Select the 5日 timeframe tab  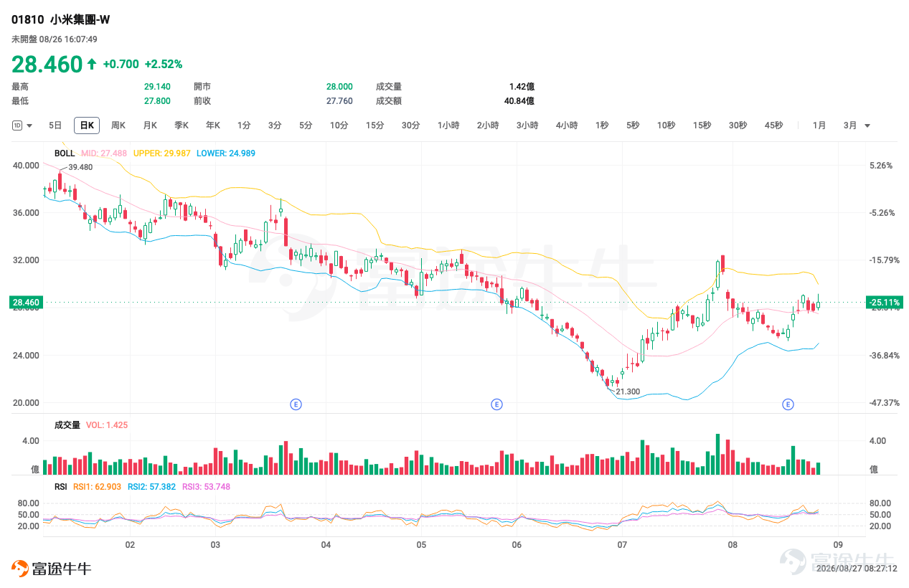(x=55, y=125)
